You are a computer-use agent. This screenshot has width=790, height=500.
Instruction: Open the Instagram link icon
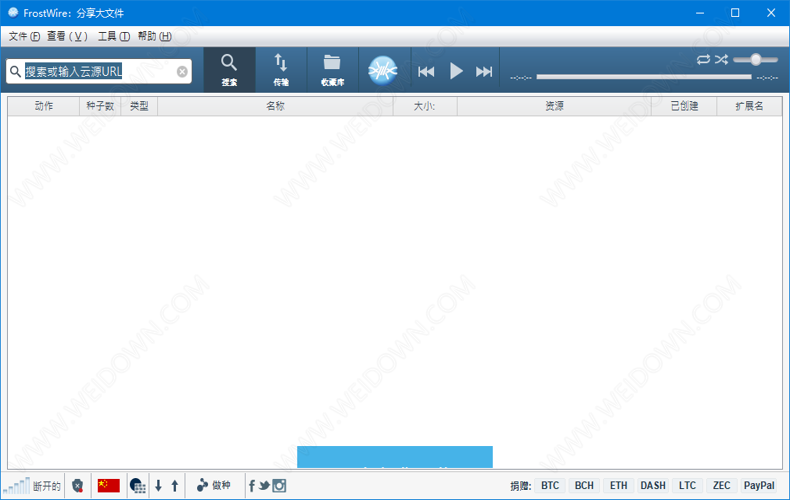pos(280,485)
